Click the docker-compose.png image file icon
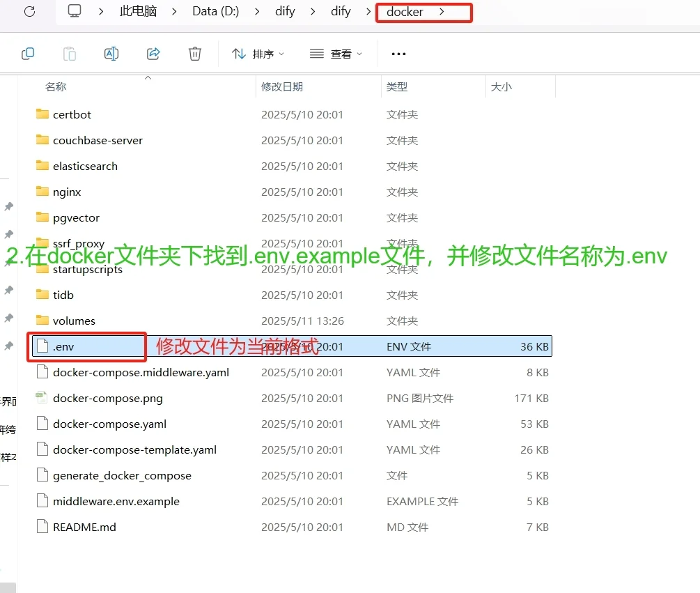 tap(42, 397)
